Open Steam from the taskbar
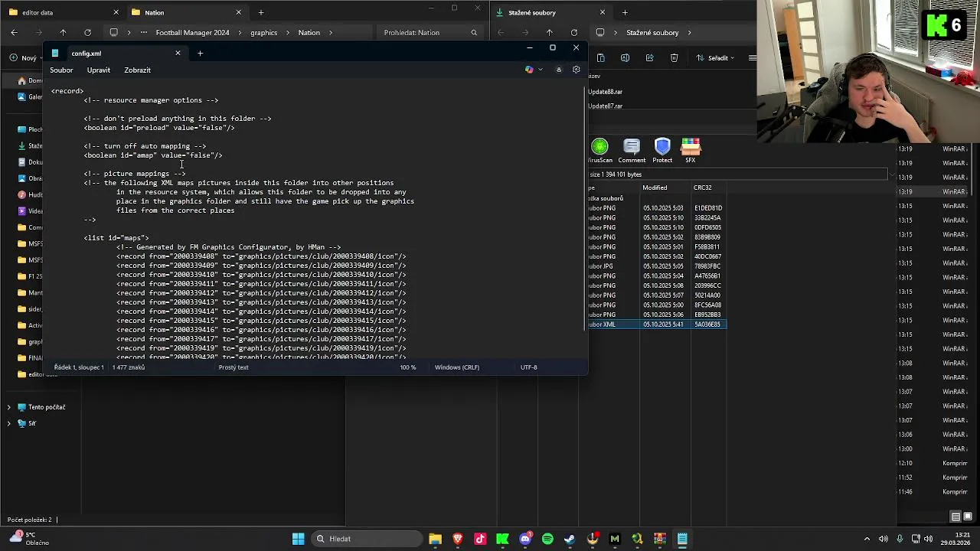This screenshot has height=551, width=980. pyautogui.click(x=570, y=539)
